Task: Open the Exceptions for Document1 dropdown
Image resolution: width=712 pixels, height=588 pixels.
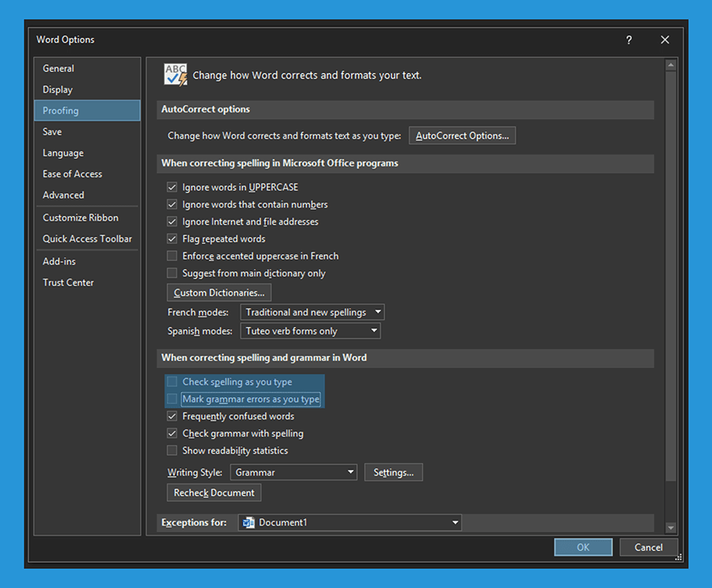Action: [350, 522]
